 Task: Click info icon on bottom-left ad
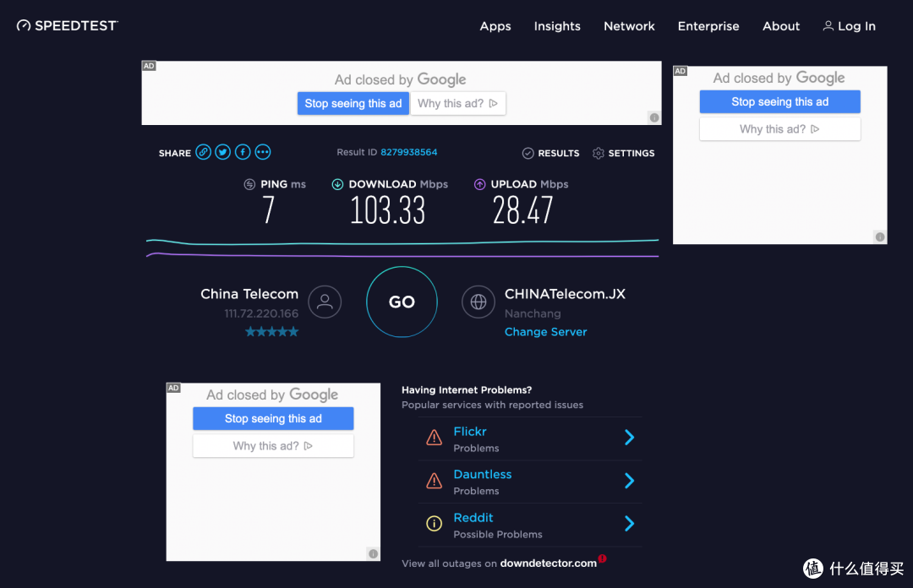374,553
